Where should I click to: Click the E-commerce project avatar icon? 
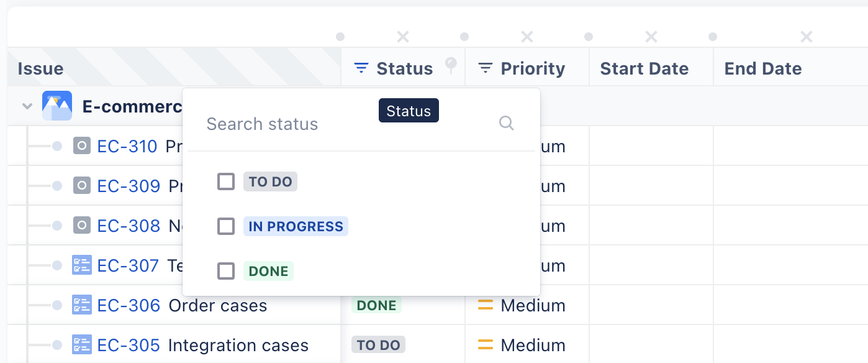coord(57,106)
